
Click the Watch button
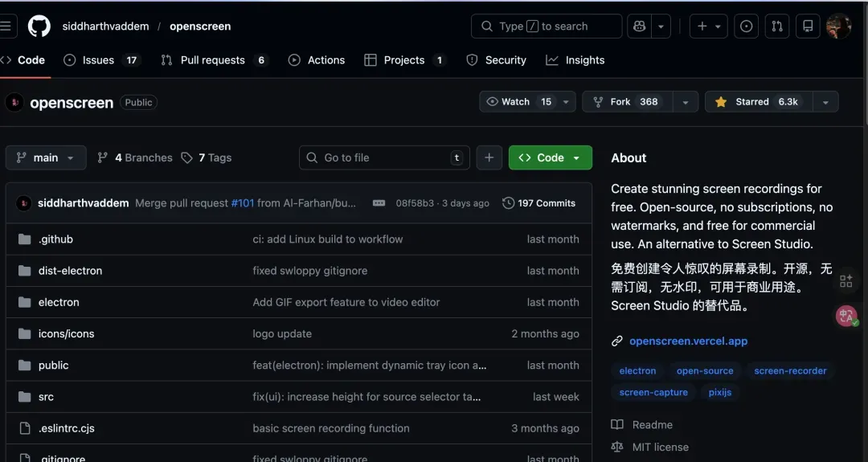point(518,102)
